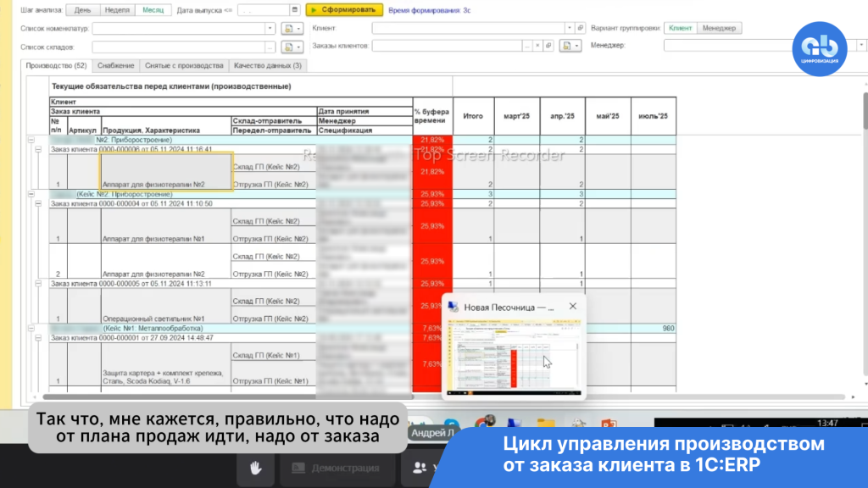Click the апр.'25 column header

click(x=563, y=116)
